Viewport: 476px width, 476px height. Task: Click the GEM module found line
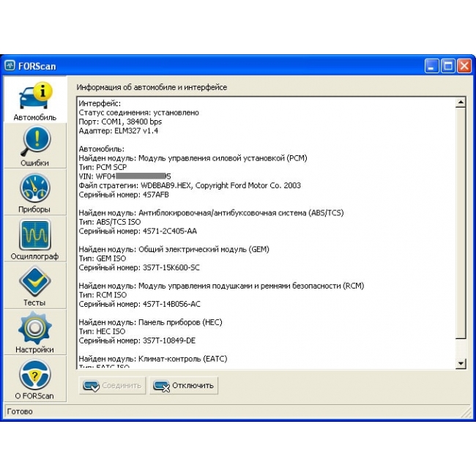pos(174,249)
